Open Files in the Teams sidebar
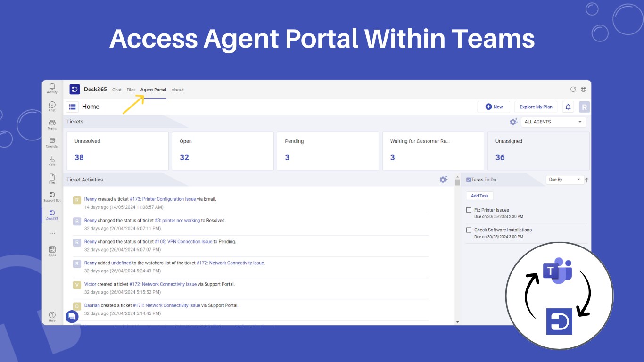 52,179
